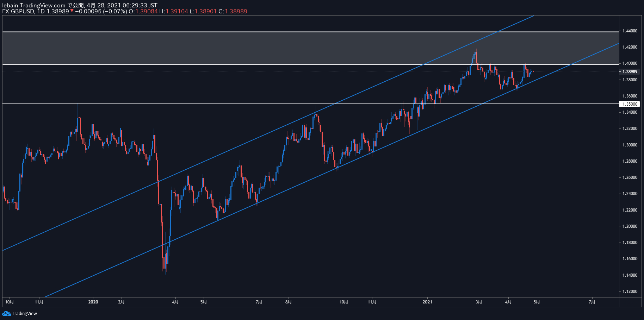
Task: Click the 1.12000 price axis label
Action: (x=630, y=291)
